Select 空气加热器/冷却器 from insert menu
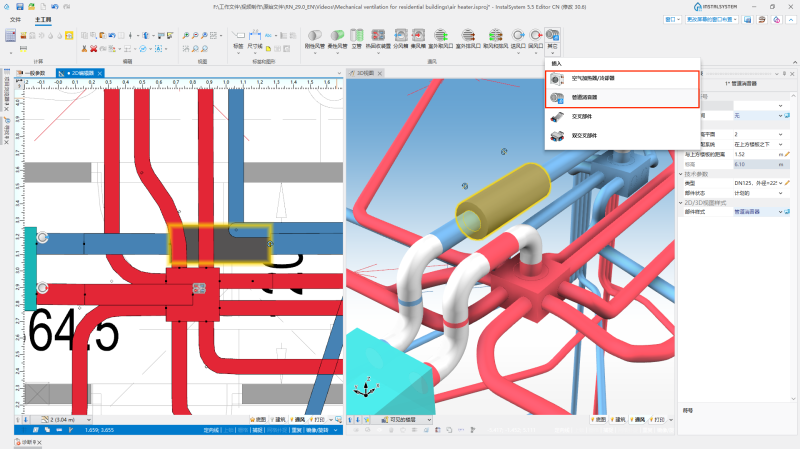This screenshot has height=449, width=800. tap(622, 79)
